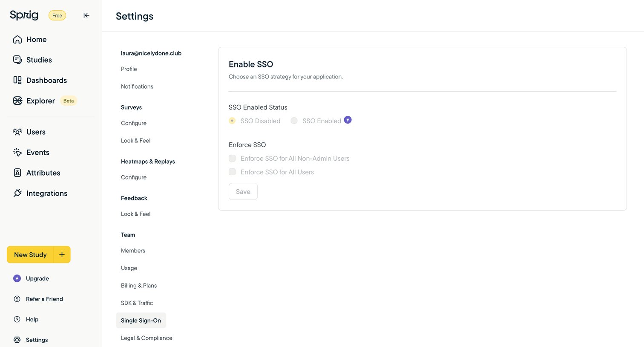
Task: Open the Settings link in the sidebar
Action: click(x=37, y=340)
